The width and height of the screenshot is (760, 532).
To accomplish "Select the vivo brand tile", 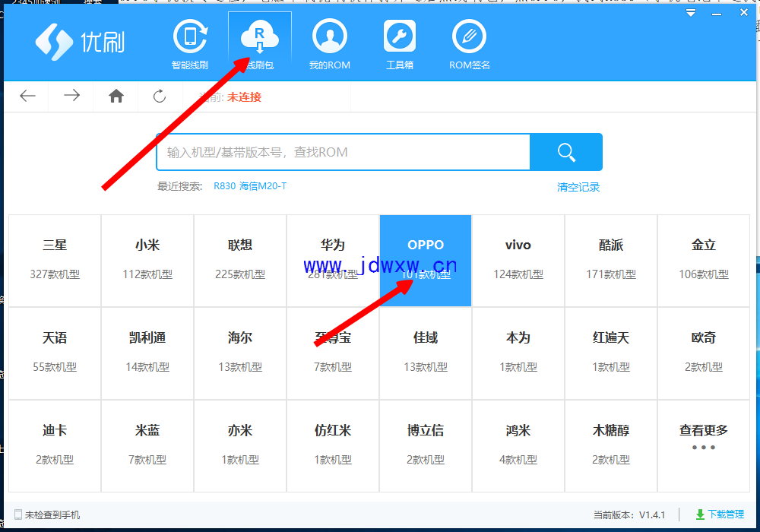I will tap(518, 261).
